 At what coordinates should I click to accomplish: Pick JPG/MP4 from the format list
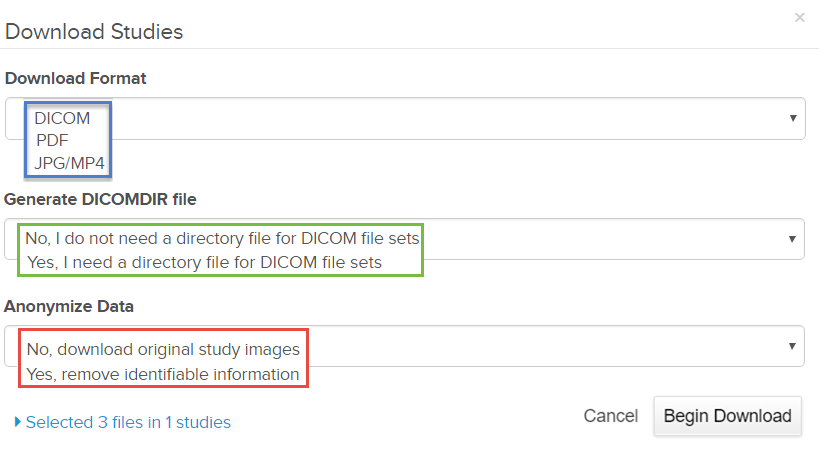point(69,162)
